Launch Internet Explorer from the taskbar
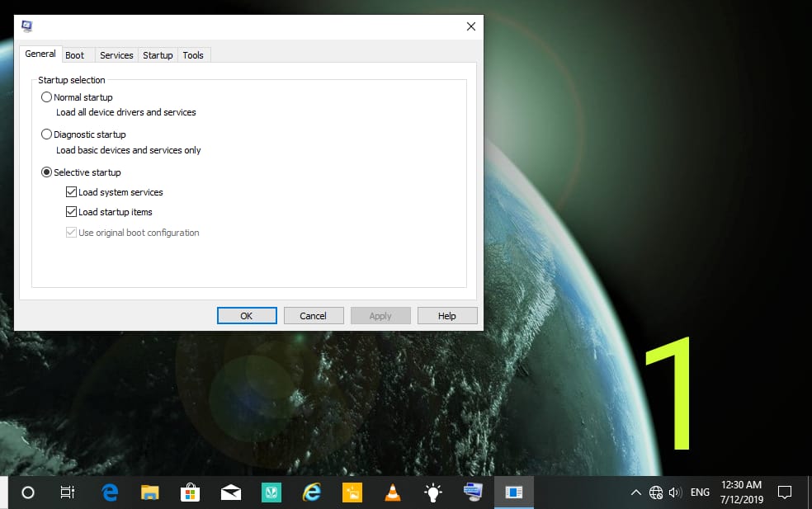Viewport: 812px width, 509px height. 312,493
